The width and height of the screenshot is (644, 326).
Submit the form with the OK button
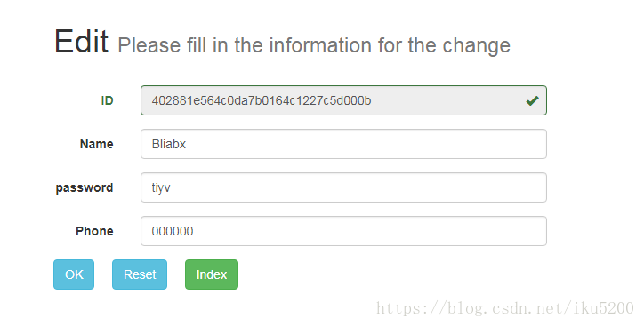point(74,274)
